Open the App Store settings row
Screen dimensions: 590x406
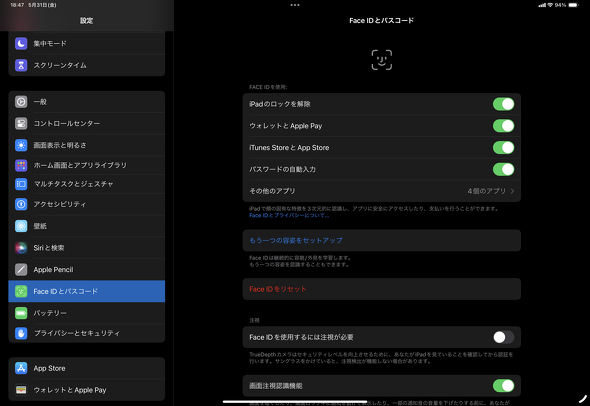click(87, 368)
